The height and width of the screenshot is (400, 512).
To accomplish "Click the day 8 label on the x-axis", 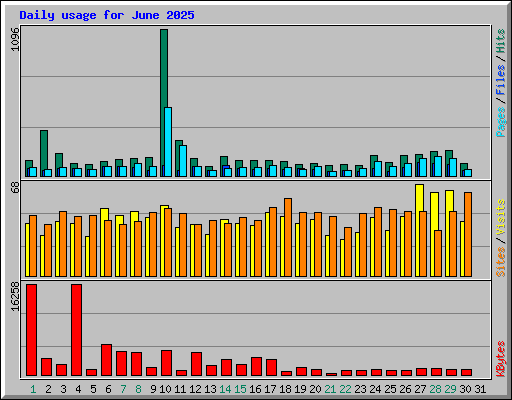I will [x=138, y=389].
